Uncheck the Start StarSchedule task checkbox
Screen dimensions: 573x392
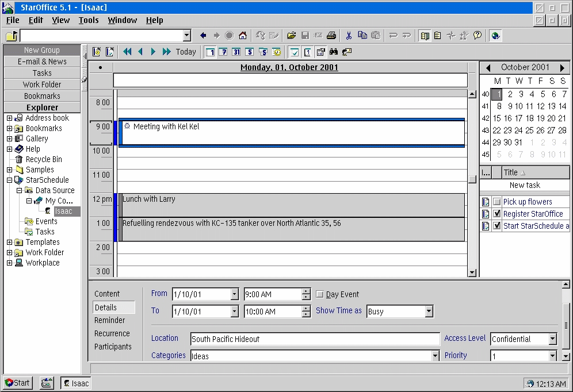tap(496, 226)
